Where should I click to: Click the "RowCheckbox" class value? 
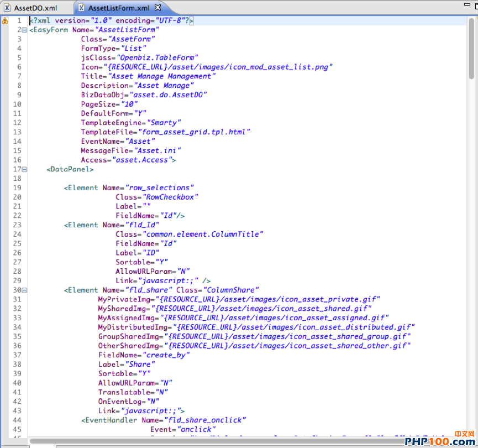point(171,197)
